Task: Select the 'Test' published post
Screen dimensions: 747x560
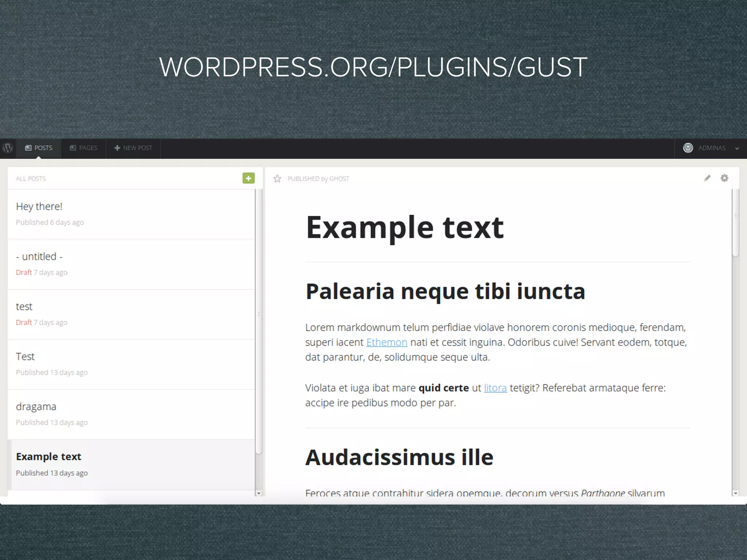Action: (131, 365)
